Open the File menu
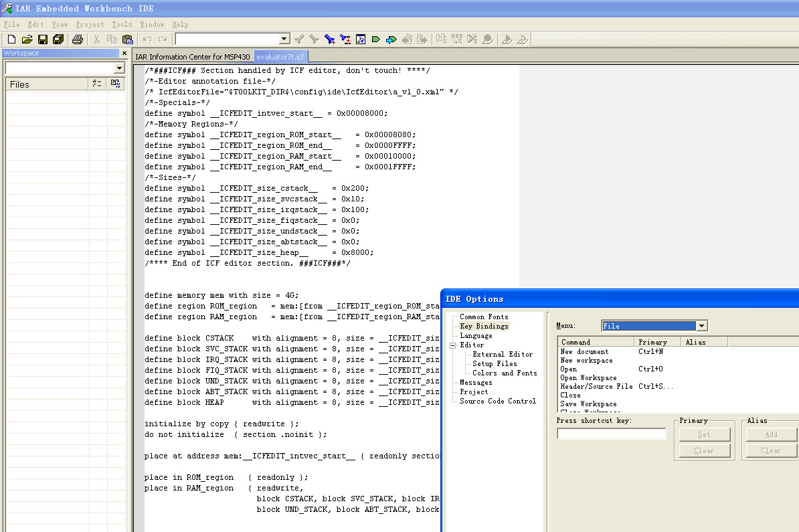This screenshot has height=532, width=799. 12,25
